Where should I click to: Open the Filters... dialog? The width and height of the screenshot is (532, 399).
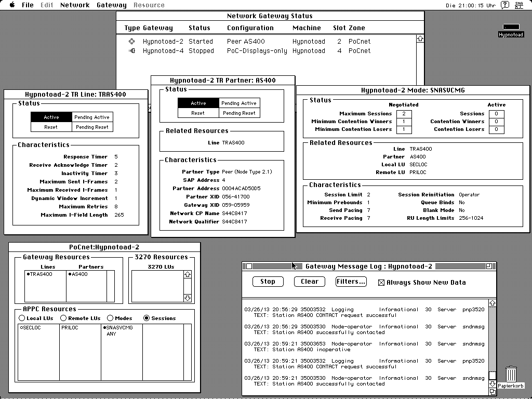pos(351,282)
